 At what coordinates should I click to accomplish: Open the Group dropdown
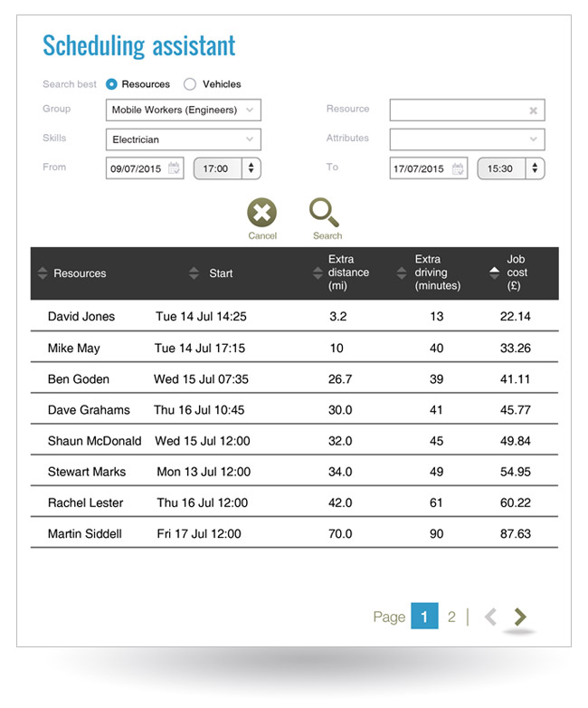(x=185, y=110)
